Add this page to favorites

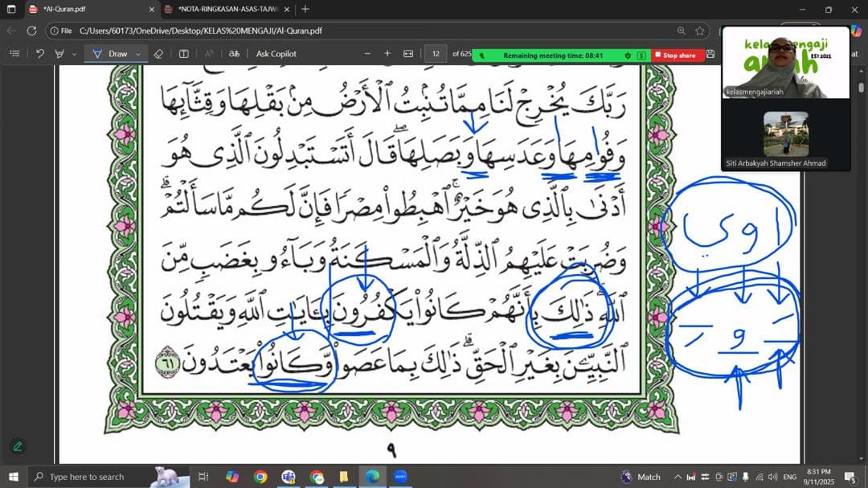(700, 31)
